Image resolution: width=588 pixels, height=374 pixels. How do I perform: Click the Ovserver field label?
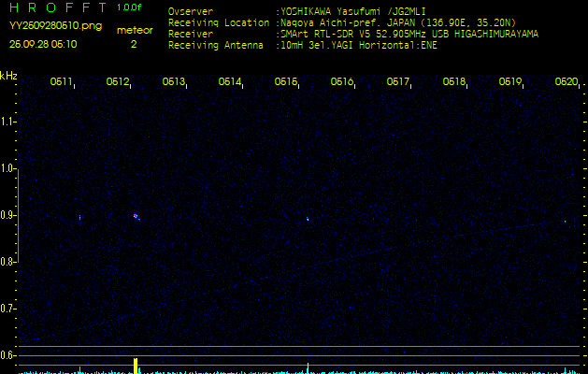191,11
